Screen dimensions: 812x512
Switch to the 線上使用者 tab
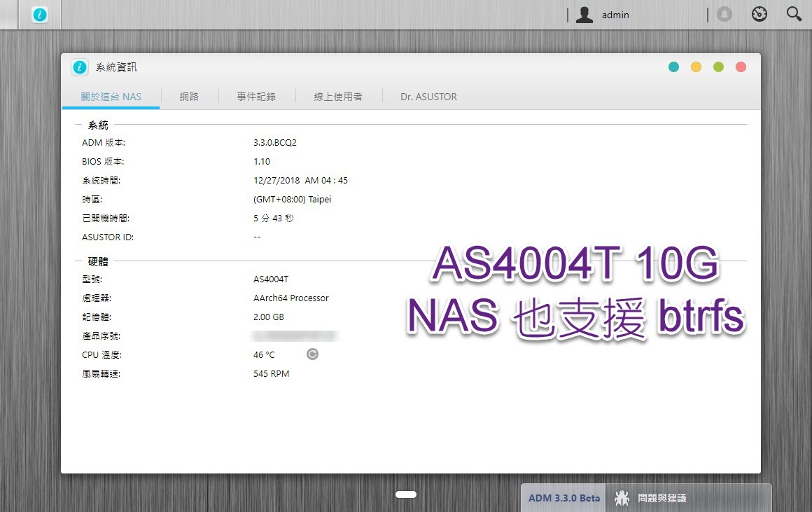coord(338,97)
